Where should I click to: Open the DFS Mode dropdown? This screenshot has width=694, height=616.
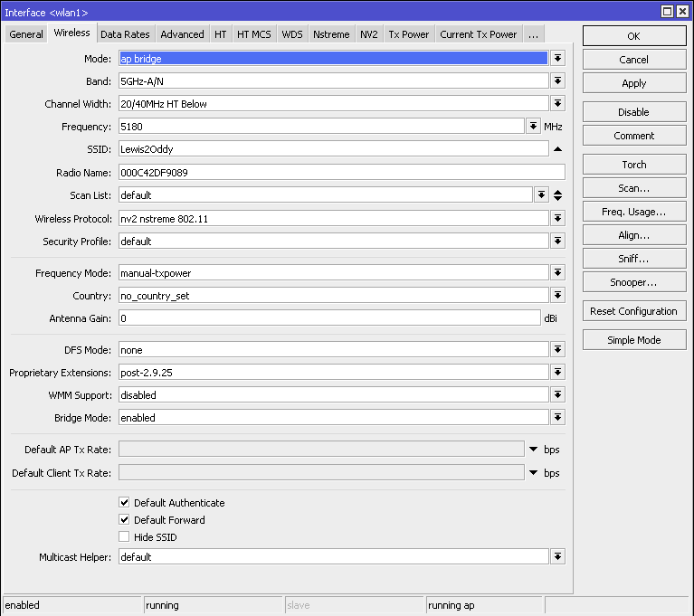pyautogui.click(x=557, y=349)
